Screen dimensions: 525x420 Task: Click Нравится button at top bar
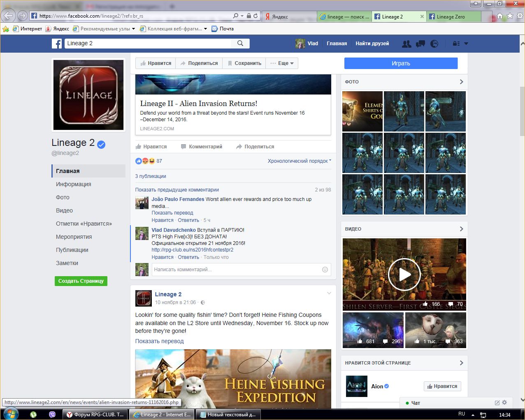[x=156, y=63]
